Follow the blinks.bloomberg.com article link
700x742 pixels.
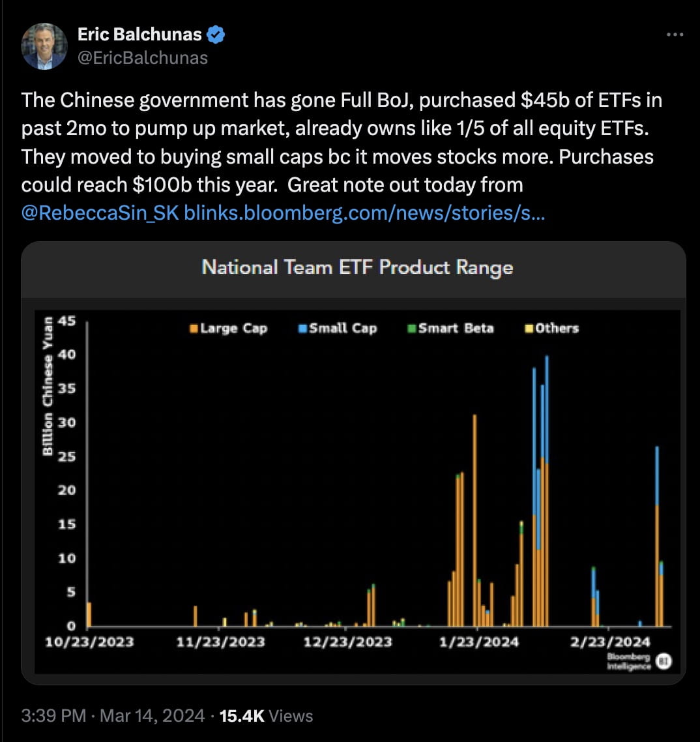pyautogui.click(x=365, y=212)
